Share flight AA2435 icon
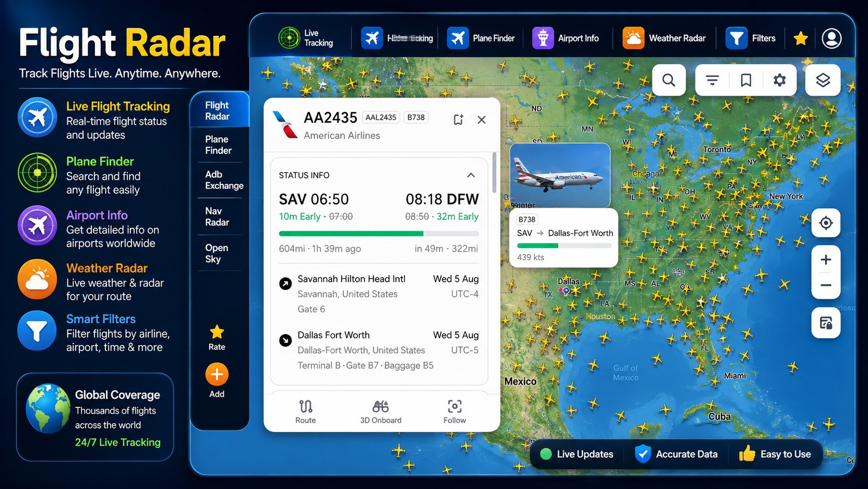This screenshot has height=489, width=868. click(x=458, y=120)
